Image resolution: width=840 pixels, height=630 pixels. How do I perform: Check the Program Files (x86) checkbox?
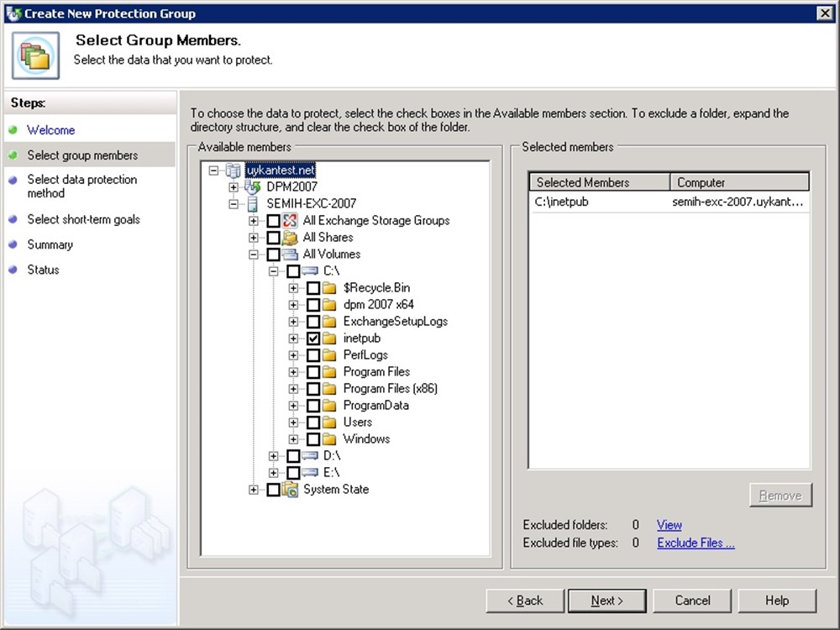coord(313,388)
